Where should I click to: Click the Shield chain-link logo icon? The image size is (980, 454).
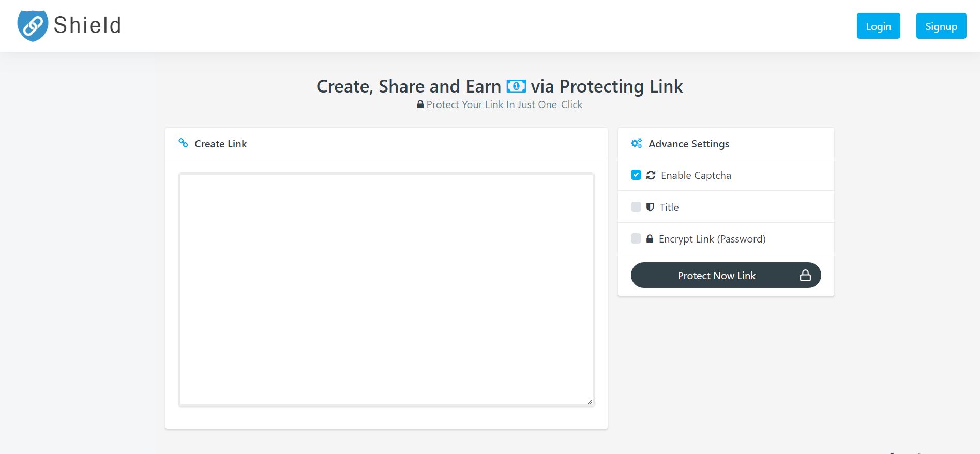[33, 25]
